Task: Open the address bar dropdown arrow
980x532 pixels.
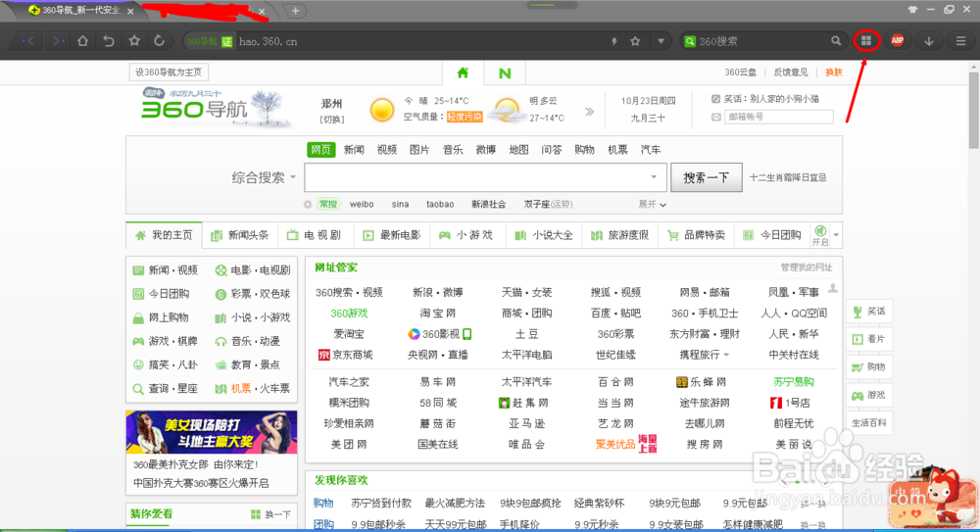Action: click(x=661, y=41)
